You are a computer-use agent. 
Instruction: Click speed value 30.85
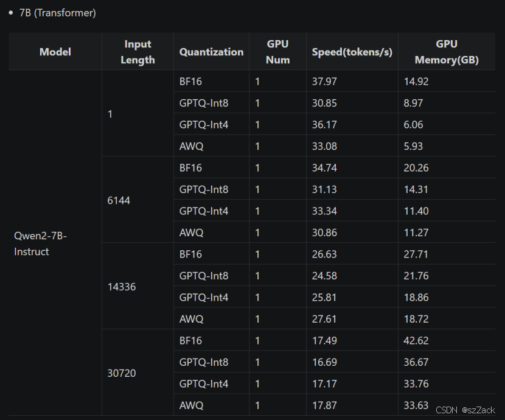coord(324,103)
